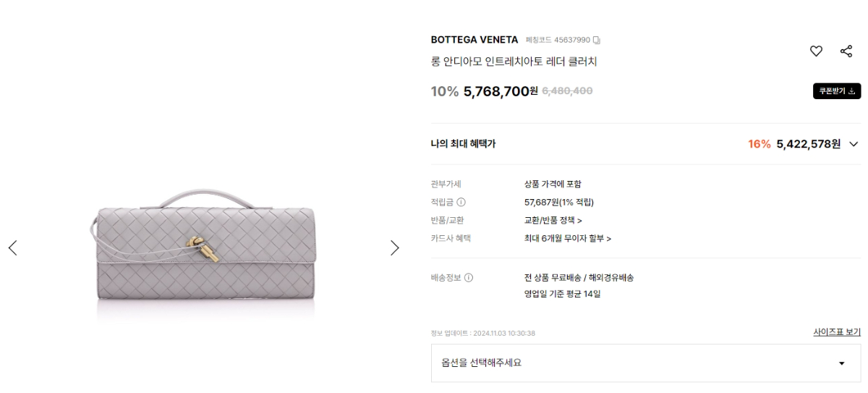Add the clutch to wishlist with heart icon

click(815, 51)
